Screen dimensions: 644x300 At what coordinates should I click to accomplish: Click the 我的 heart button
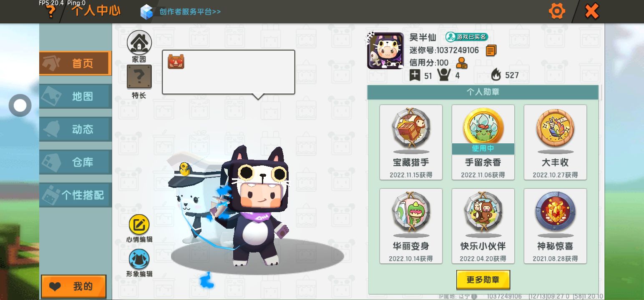coord(74,287)
